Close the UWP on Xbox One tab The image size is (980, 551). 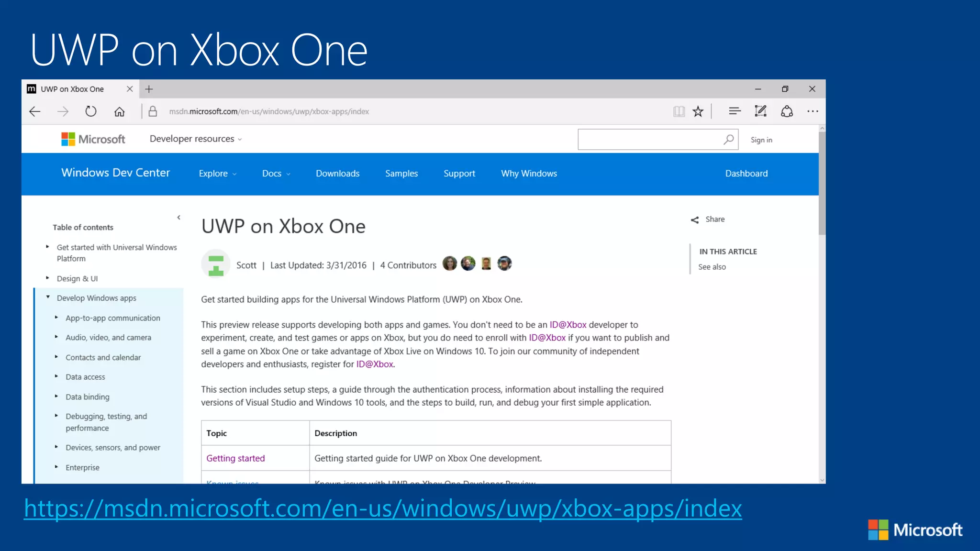click(x=130, y=89)
